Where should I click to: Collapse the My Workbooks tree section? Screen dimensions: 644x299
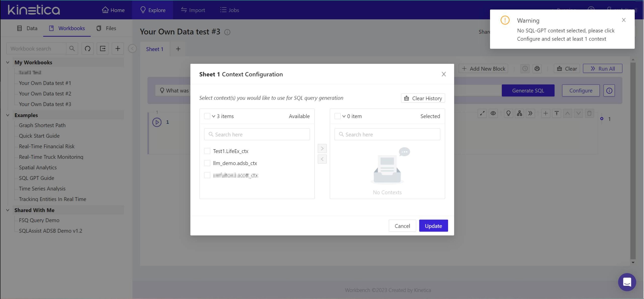pos(8,62)
